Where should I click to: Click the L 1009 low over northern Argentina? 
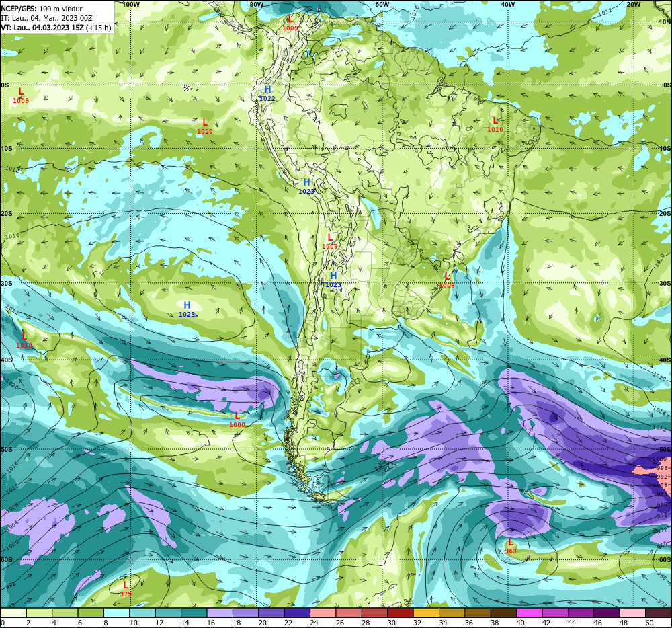pyautogui.click(x=329, y=241)
